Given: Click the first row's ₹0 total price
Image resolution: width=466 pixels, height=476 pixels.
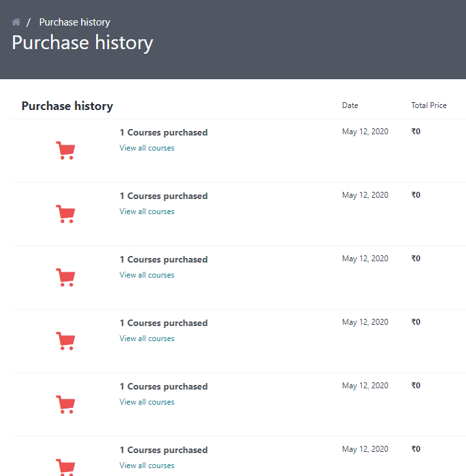Looking at the screenshot, I should point(416,132).
